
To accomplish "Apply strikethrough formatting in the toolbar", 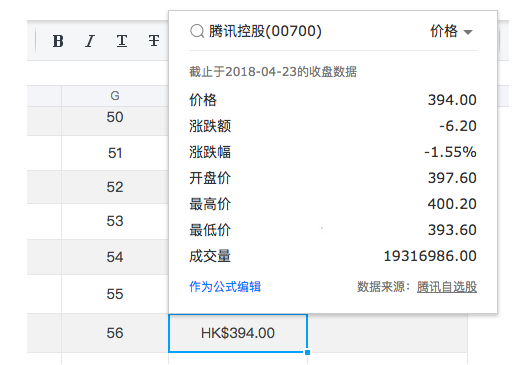I will (154, 41).
